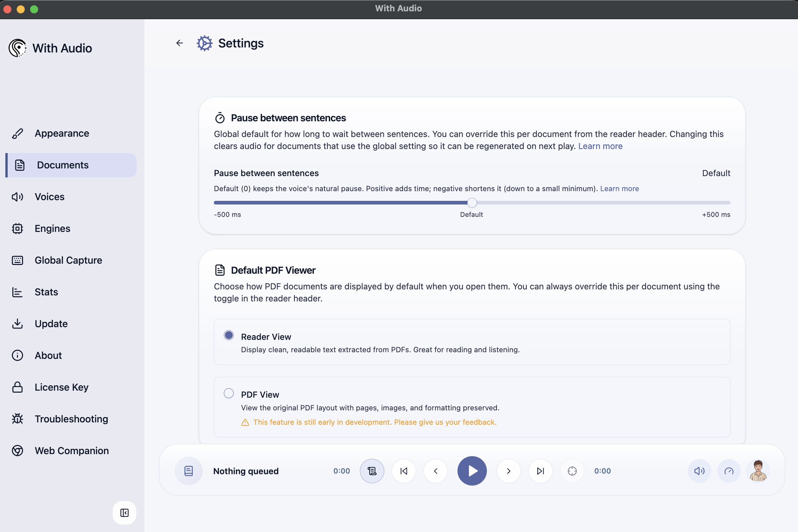Go to next sentence chevron
This screenshot has width=798, height=532.
509,471
